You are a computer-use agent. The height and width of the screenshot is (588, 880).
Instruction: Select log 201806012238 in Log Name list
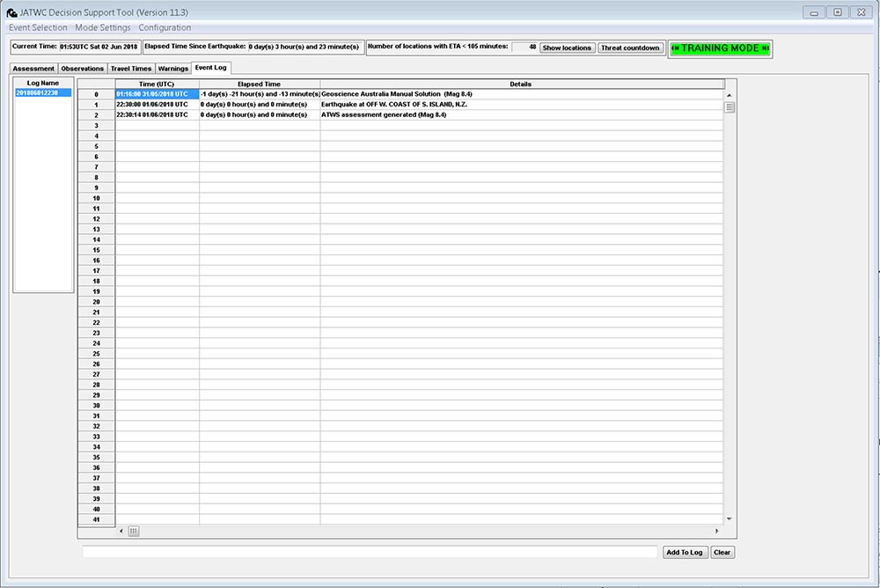pos(42,93)
